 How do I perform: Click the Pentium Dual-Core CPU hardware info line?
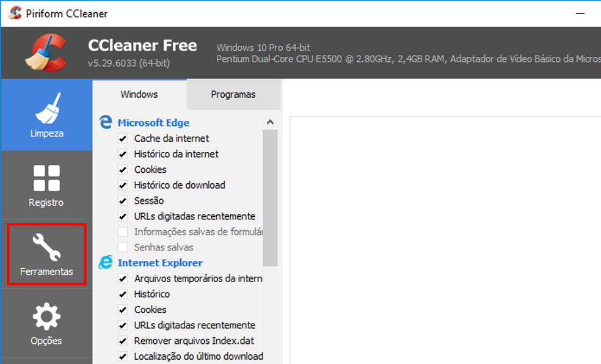click(409, 59)
